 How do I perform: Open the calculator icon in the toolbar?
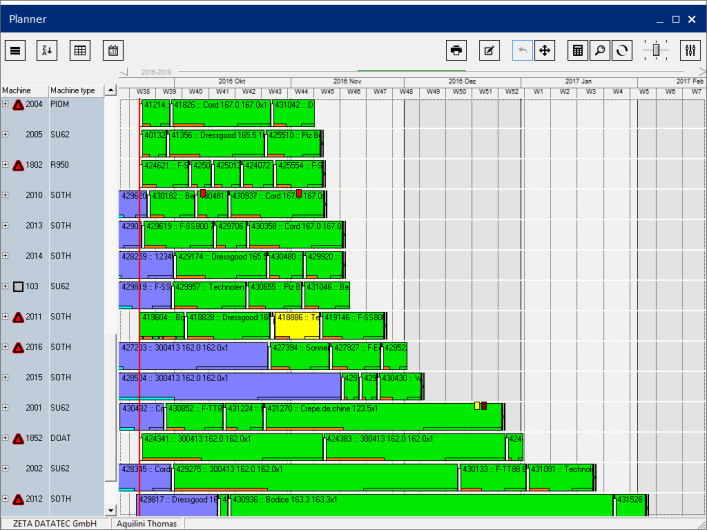click(x=577, y=50)
